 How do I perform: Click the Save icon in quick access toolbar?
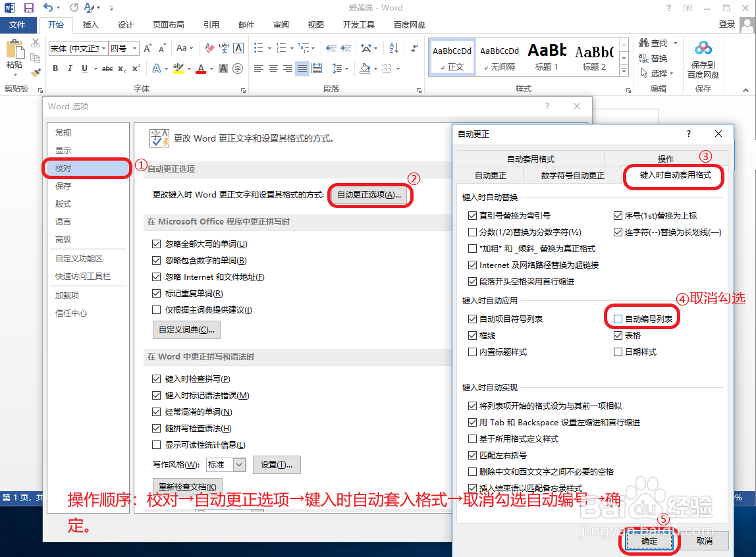click(x=28, y=8)
